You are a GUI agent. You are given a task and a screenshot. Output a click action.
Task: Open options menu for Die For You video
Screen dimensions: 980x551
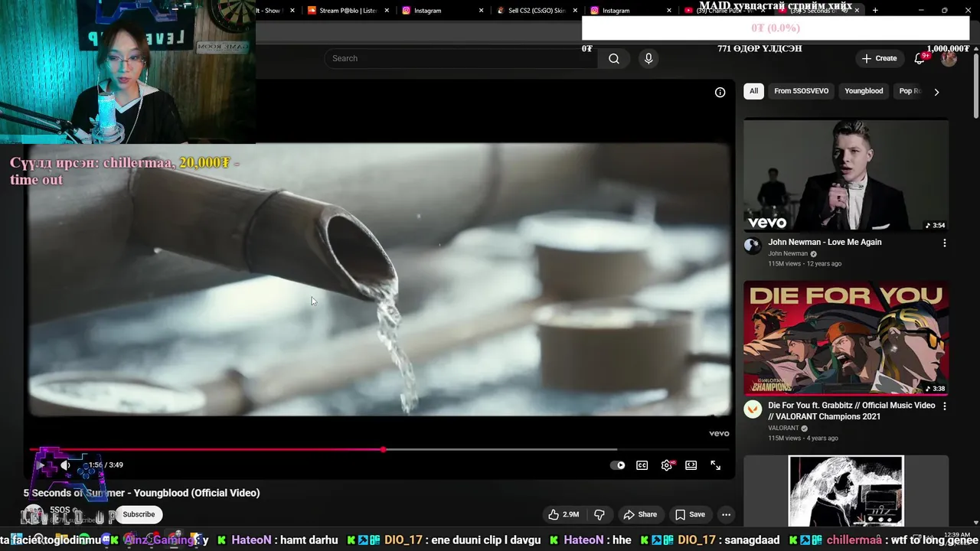pyautogui.click(x=944, y=406)
